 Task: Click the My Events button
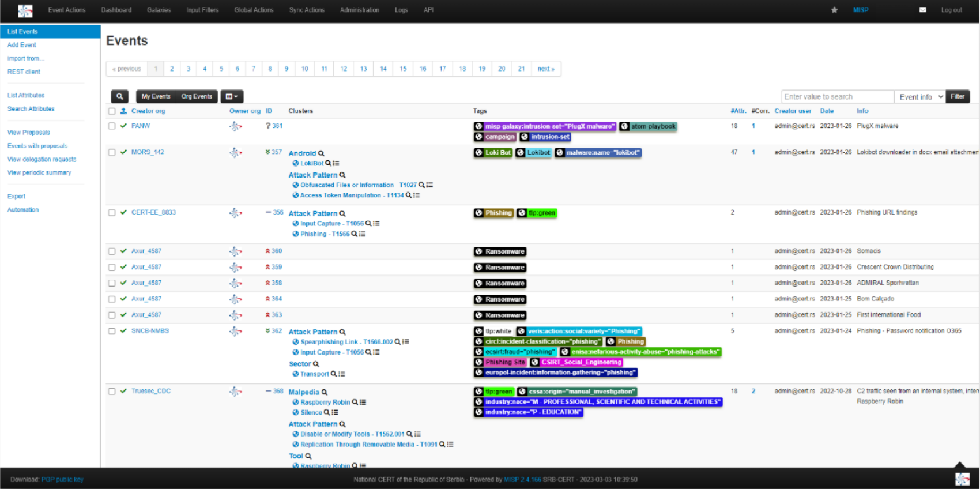tap(156, 96)
